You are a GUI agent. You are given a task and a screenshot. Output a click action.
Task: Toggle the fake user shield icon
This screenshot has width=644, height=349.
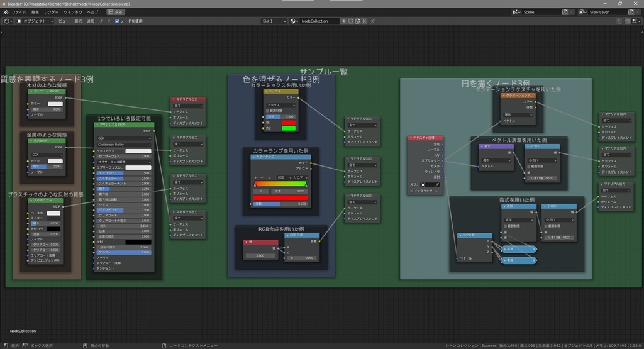351,21
